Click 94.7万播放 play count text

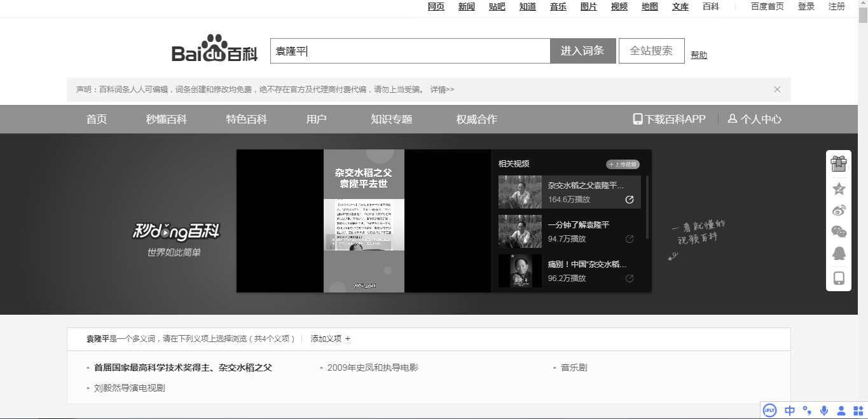tap(567, 239)
